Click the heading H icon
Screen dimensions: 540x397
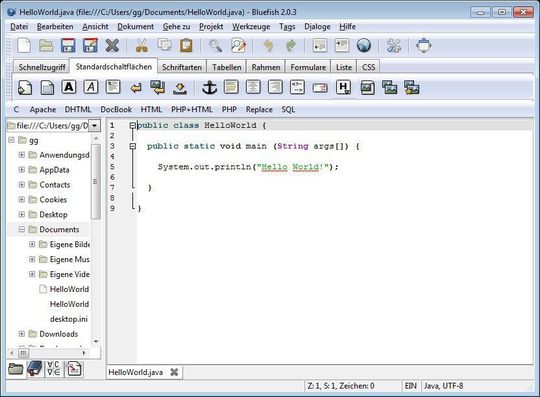click(x=344, y=87)
